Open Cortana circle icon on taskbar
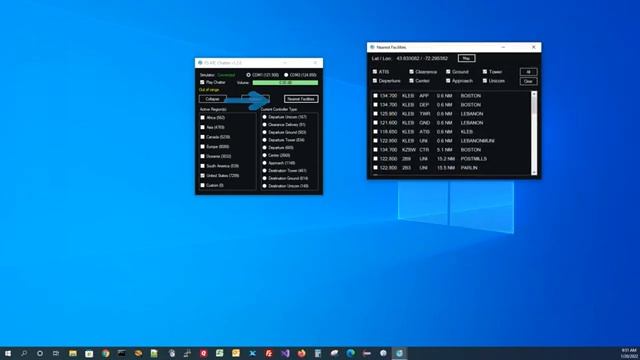The image size is (640, 360). tap(40, 353)
